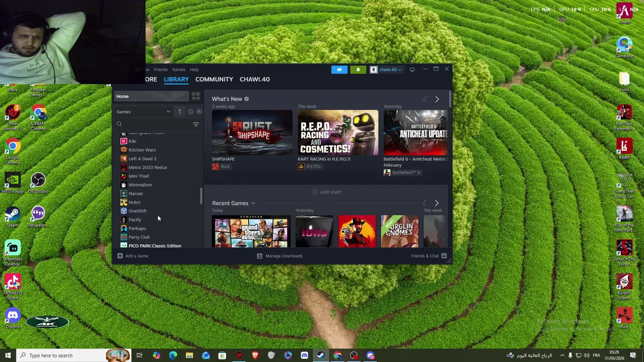This screenshot has height=362, width=644.
Task: Open Battlefield 6 Anticheat Update news
Action: pos(415,133)
